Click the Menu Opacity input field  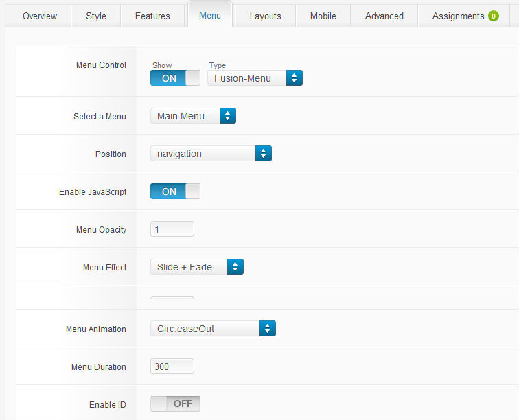click(x=172, y=229)
